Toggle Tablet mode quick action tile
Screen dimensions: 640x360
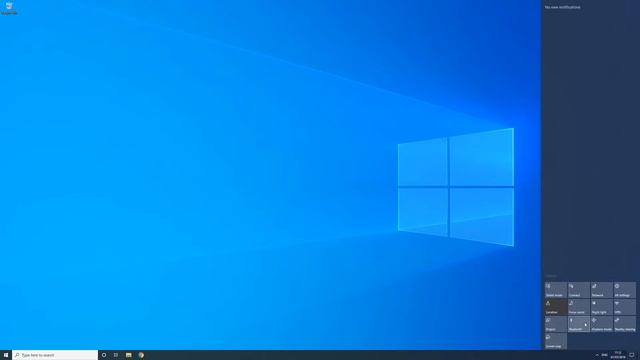coord(556,290)
